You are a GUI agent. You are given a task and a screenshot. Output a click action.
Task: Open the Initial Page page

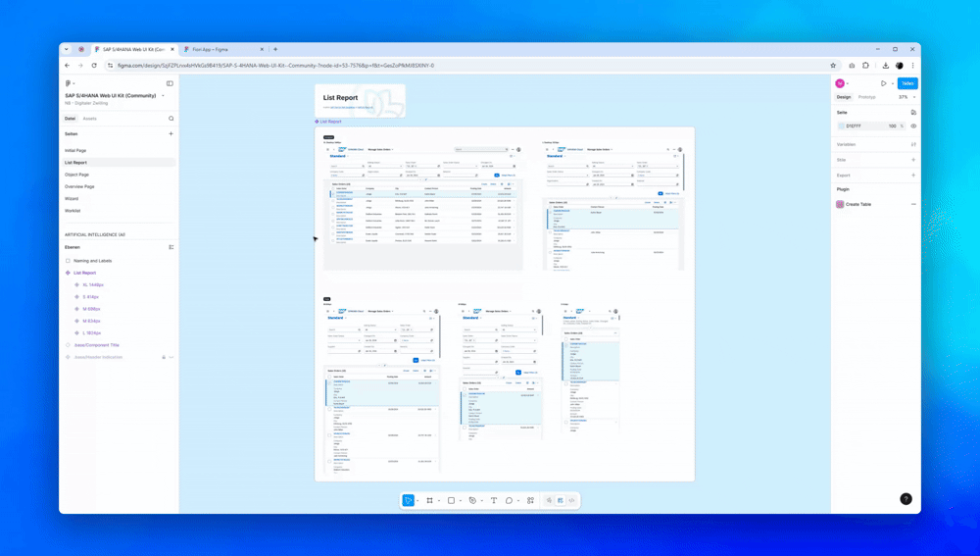pyautogui.click(x=75, y=151)
